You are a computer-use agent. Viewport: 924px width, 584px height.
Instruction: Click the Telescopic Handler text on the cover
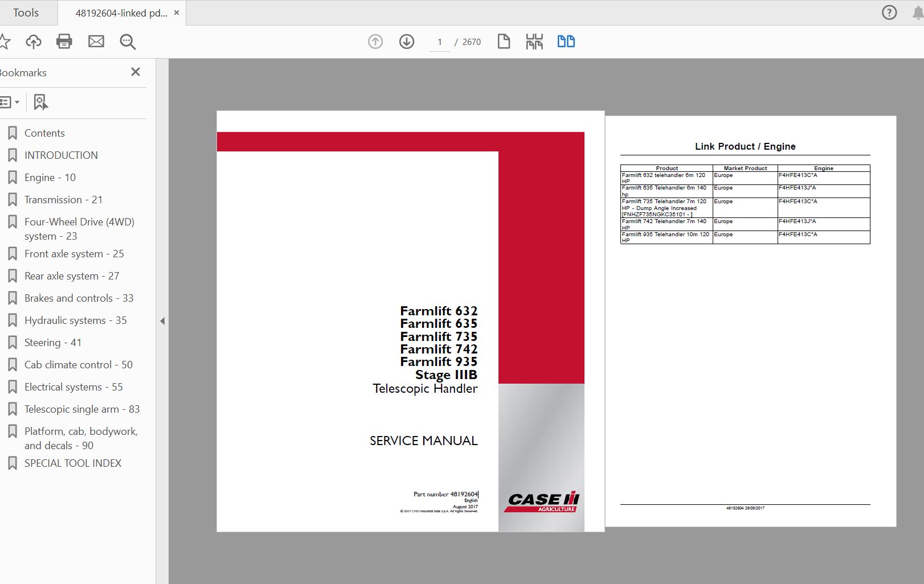[425, 389]
